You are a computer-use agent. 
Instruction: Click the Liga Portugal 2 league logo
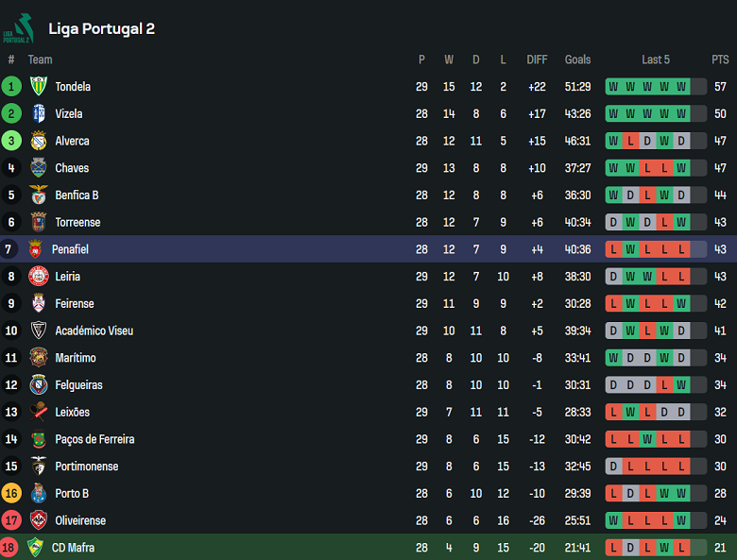click(x=18, y=28)
